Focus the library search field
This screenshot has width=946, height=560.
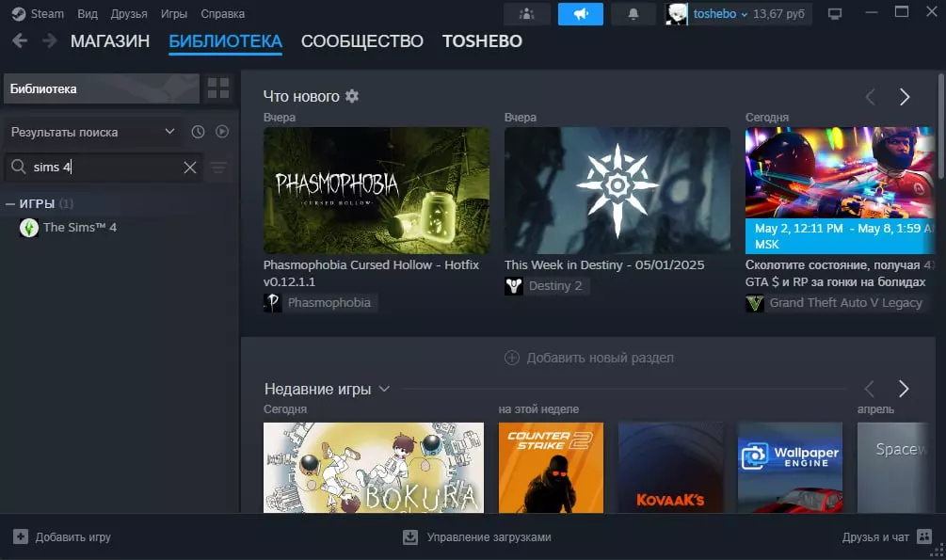[x=104, y=168]
